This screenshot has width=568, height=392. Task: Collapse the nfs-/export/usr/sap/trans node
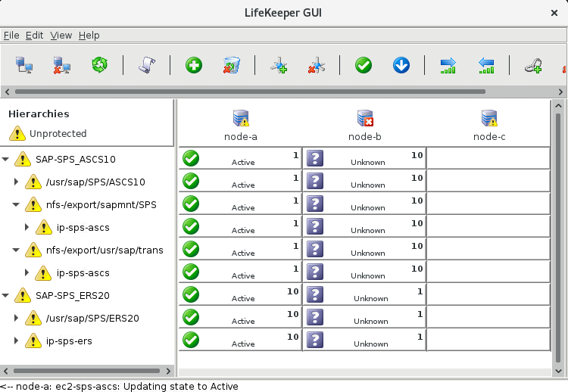click(x=16, y=250)
